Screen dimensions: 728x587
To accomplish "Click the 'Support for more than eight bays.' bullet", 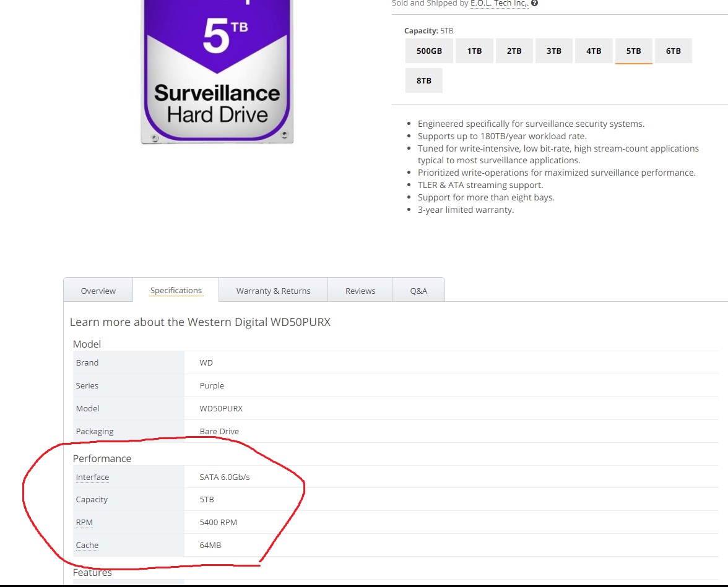I will tap(486, 197).
